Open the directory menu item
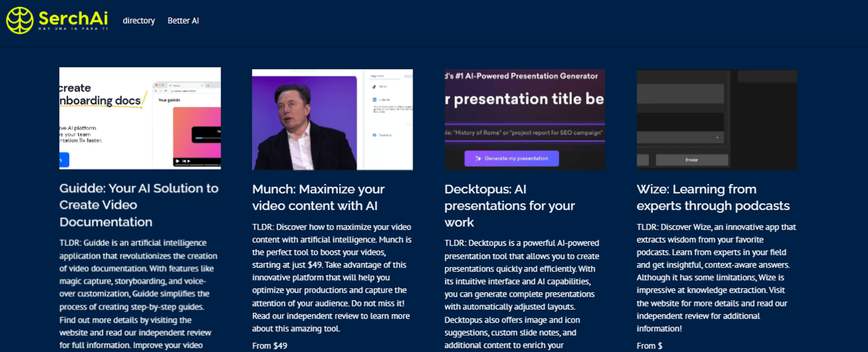The width and height of the screenshot is (868, 352). click(139, 20)
